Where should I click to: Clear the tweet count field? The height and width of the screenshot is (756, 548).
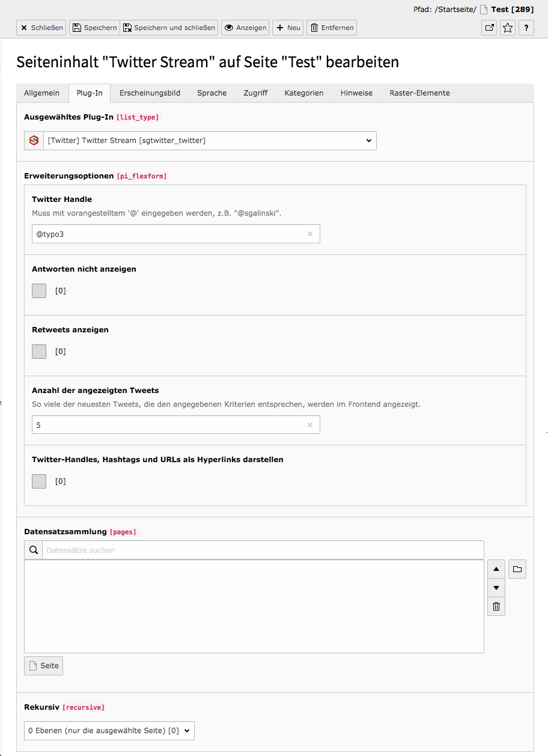310,425
